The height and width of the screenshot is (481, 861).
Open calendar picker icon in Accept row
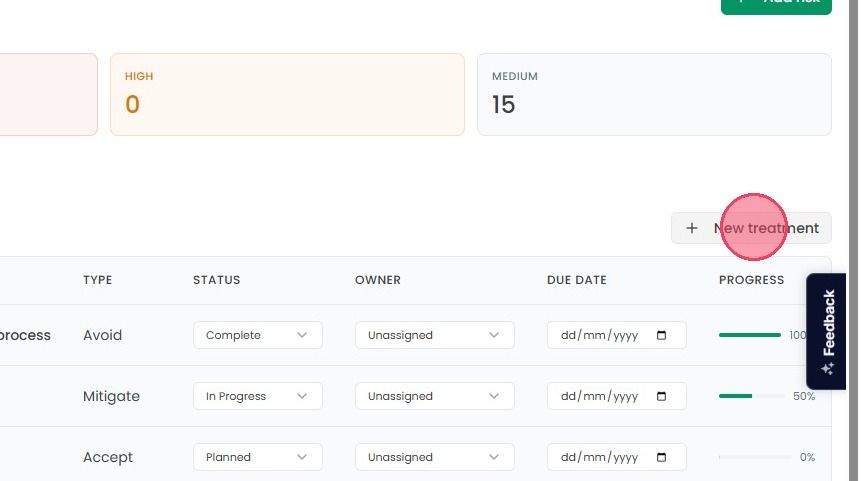pos(661,457)
